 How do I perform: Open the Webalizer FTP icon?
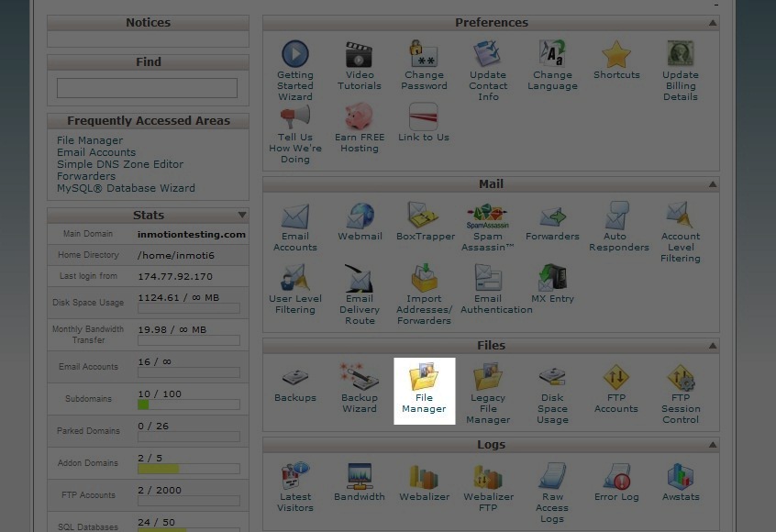pyautogui.click(x=488, y=477)
